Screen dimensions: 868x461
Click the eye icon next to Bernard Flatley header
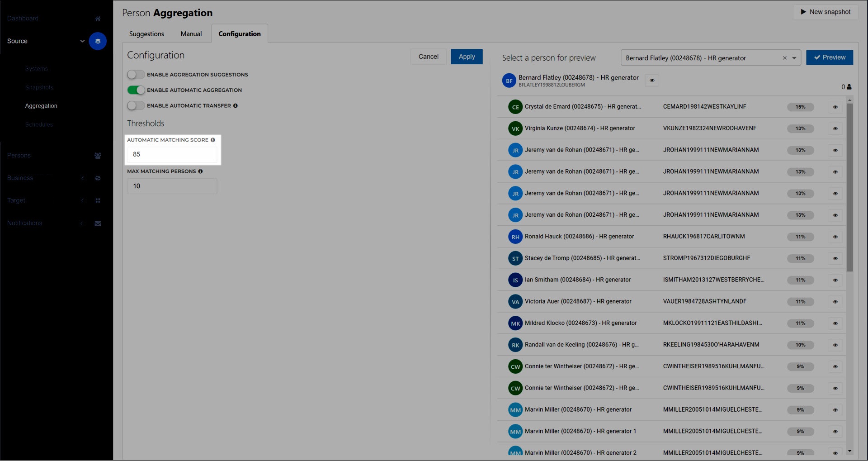[x=652, y=81]
